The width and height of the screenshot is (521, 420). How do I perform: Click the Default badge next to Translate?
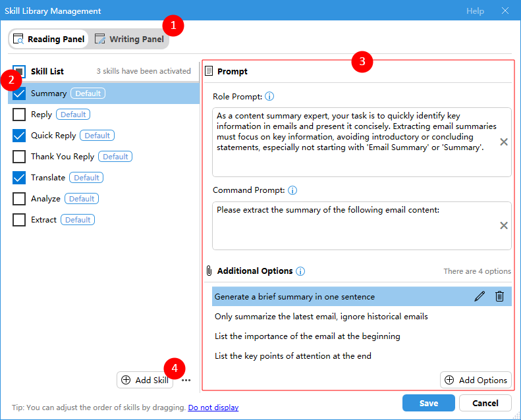point(86,178)
